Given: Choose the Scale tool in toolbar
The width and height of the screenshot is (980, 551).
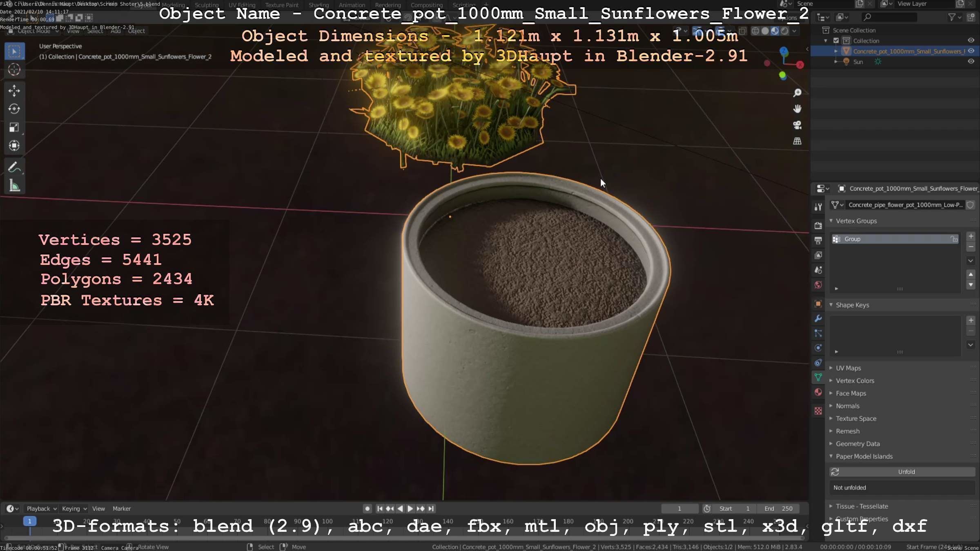Looking at the screenshot, I should click(14, 127).
